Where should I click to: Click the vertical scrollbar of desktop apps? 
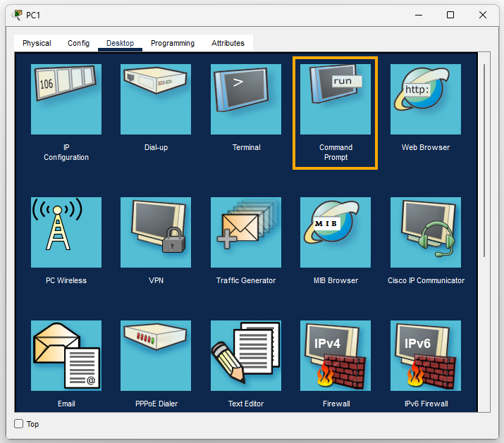[484, 161]
